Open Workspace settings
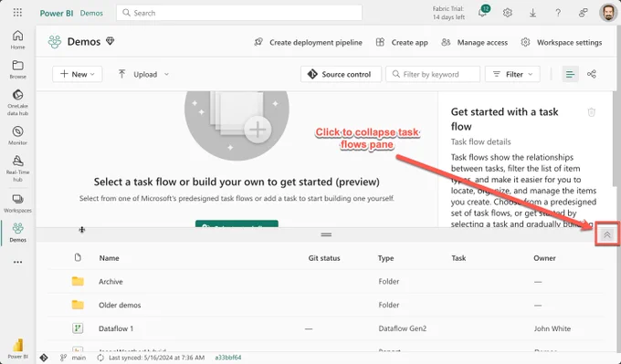 point(562,42)
